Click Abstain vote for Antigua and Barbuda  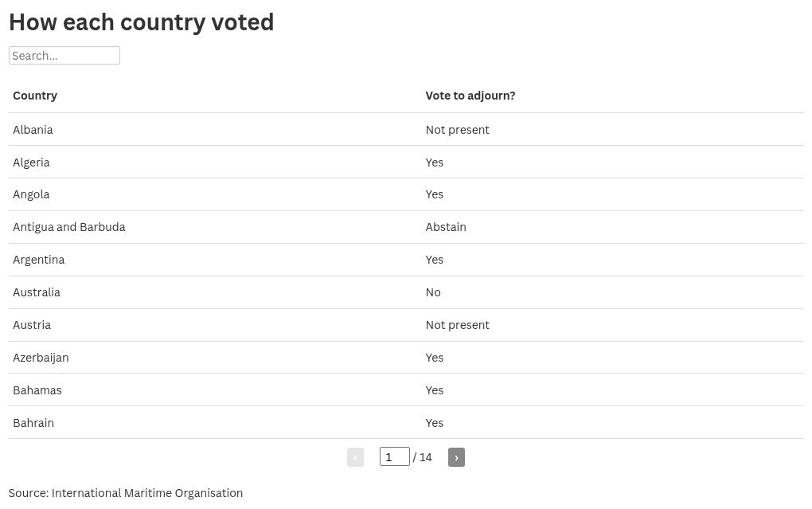tap(446, 227)
